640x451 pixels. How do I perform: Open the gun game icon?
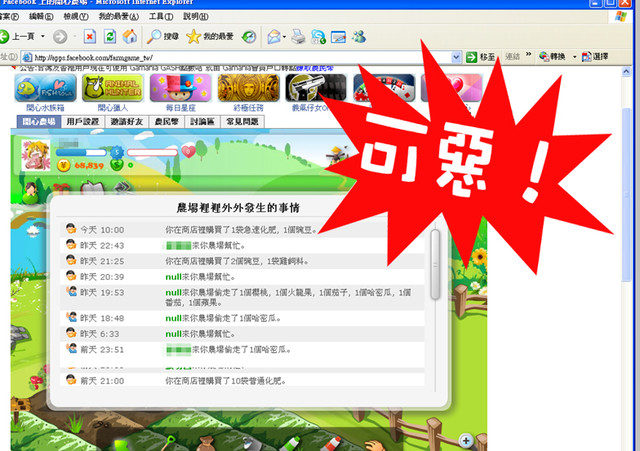pyautogui.click(x=316, y=88)
